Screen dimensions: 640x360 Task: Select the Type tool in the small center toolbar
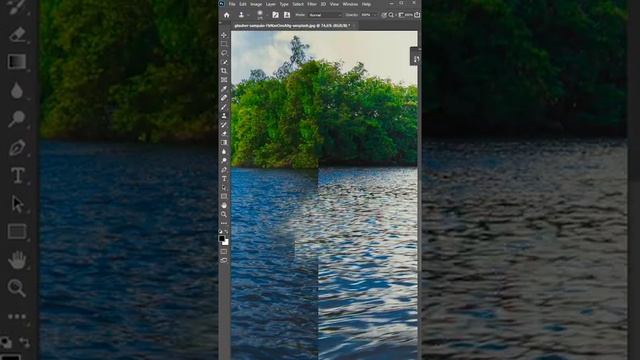click(224, 178)
